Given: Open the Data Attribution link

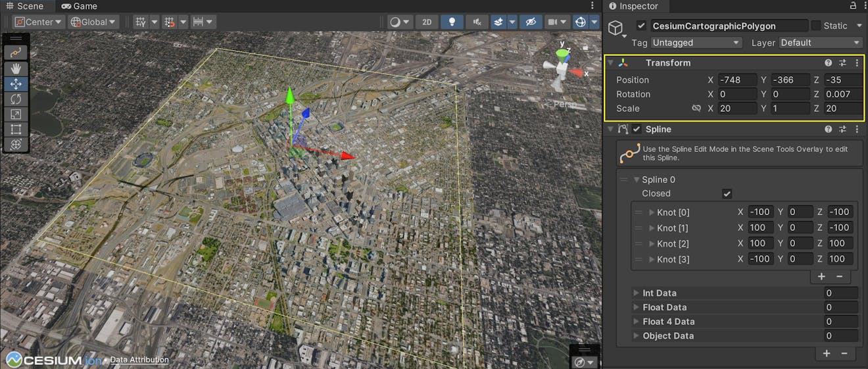Looking at the screenshot, I should point(139,360).
